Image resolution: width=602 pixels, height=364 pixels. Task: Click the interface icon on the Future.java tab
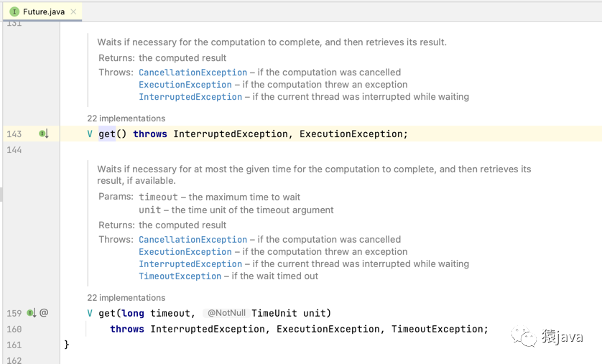(x=14, y=11)
